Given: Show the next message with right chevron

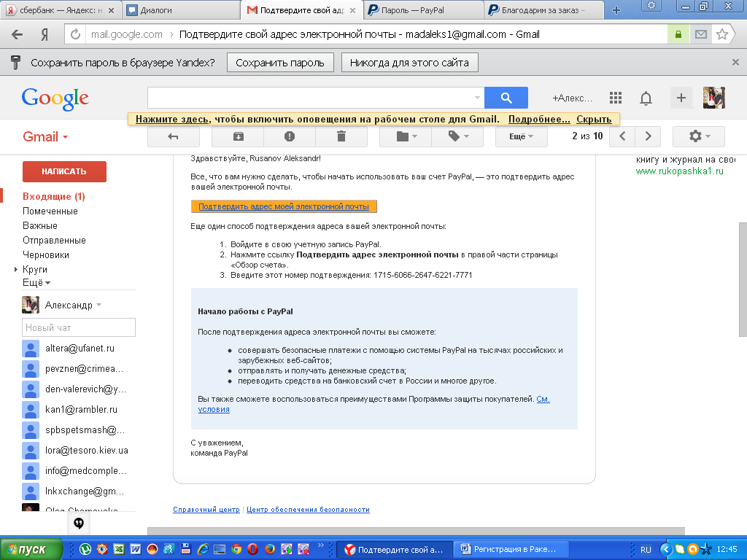Looking at the screenshot, I should [x=648, y=136].
